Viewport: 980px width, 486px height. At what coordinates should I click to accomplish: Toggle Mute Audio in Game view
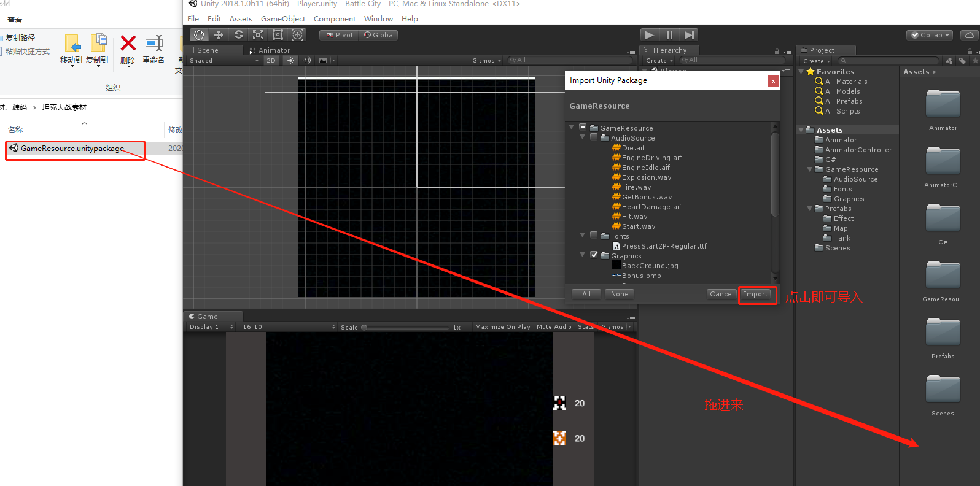[554, 327]
